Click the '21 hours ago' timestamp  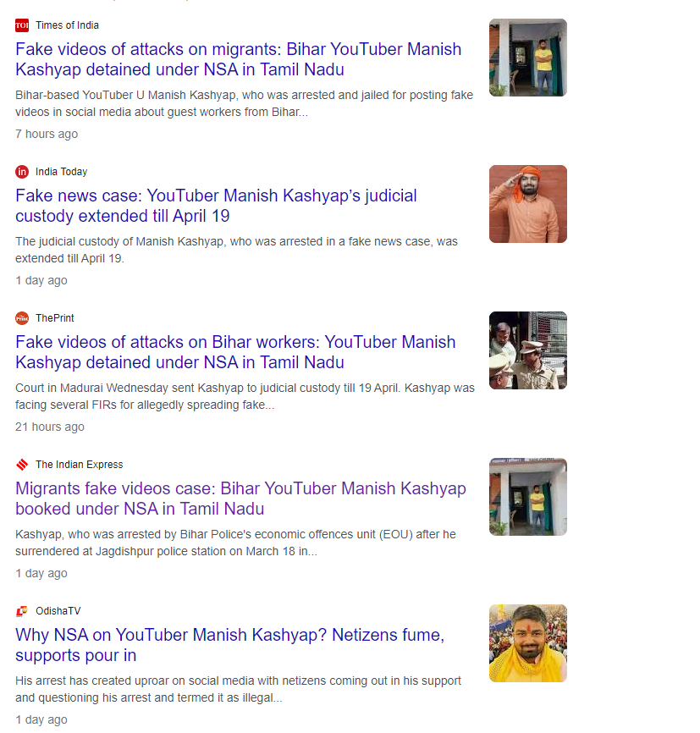[x=50, y=427]
